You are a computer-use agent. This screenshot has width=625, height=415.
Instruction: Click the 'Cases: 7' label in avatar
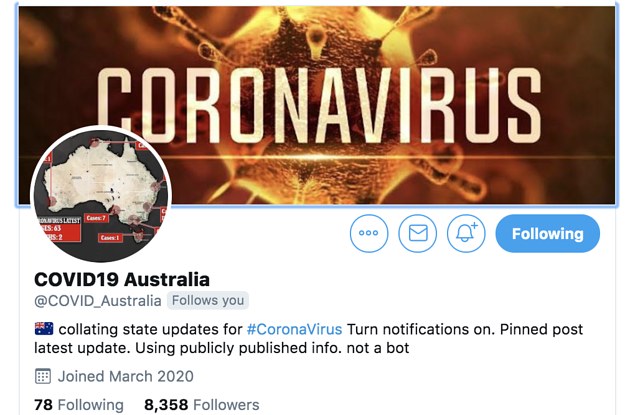tap(96, 218)
